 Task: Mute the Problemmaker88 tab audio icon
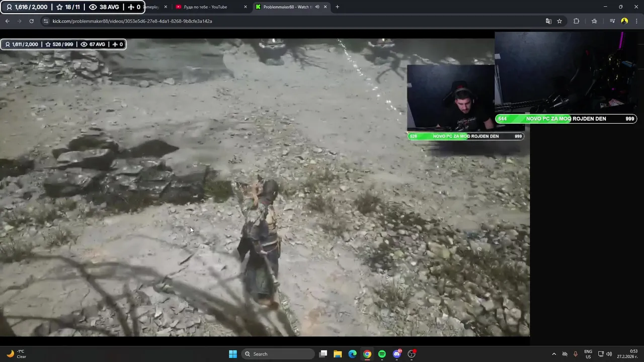317,7
